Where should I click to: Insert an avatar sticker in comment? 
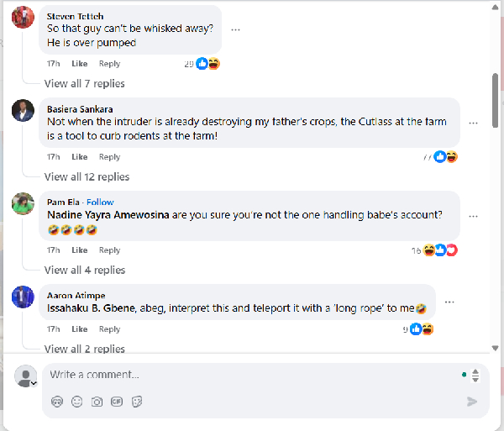(57, 402)
